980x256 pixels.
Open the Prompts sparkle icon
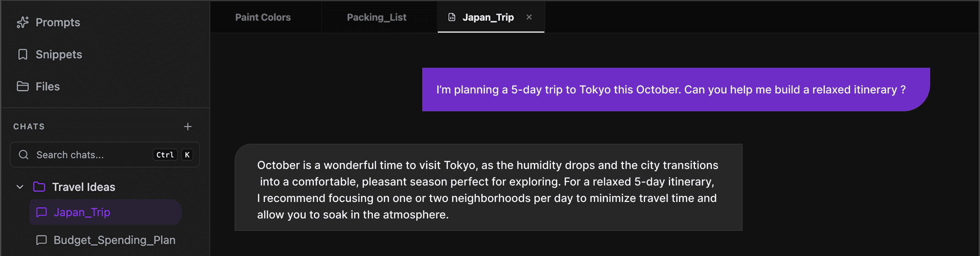22,22
